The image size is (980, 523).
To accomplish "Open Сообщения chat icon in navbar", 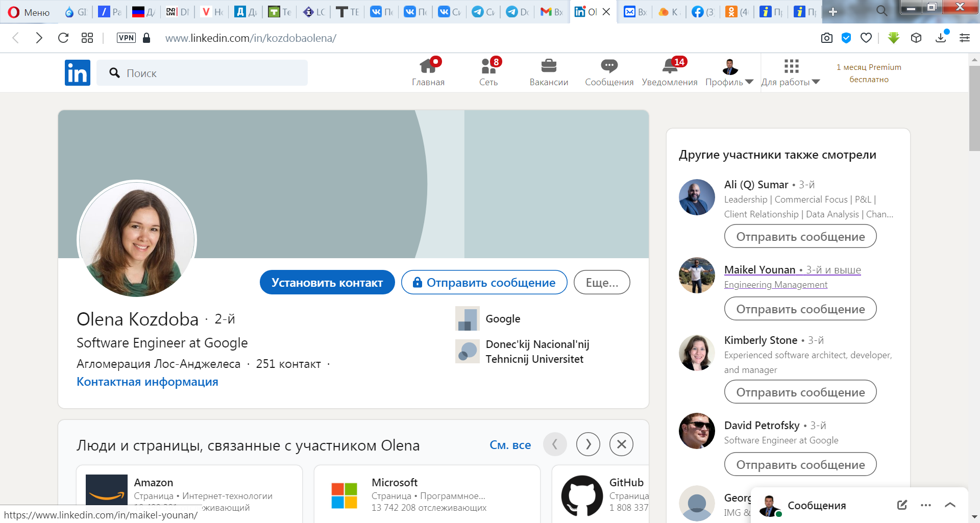I will 609,72.
